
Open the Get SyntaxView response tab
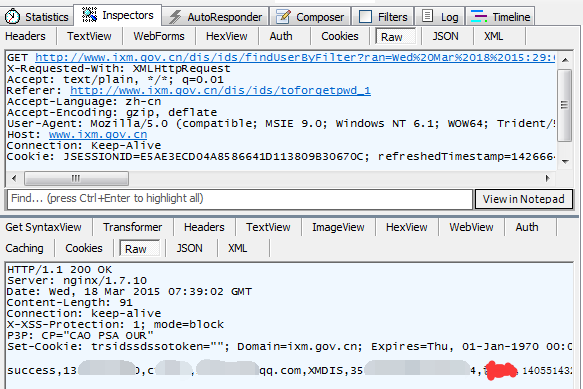coord(44,227)
